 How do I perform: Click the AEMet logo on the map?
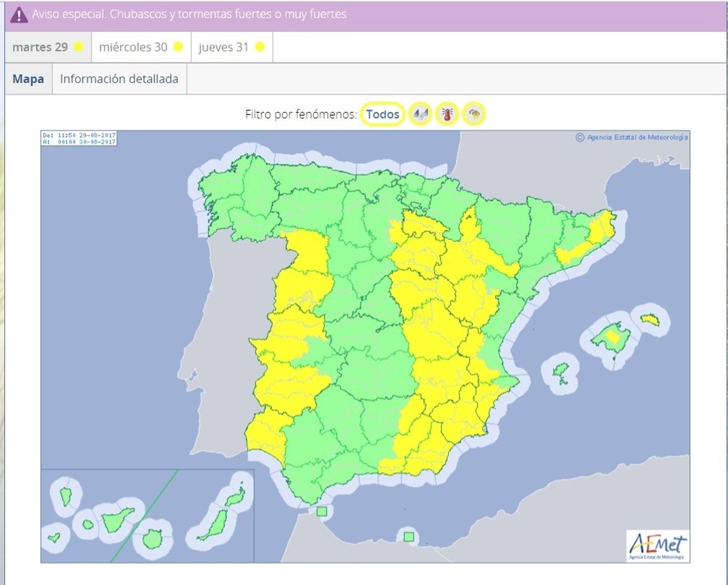(658, 545)
